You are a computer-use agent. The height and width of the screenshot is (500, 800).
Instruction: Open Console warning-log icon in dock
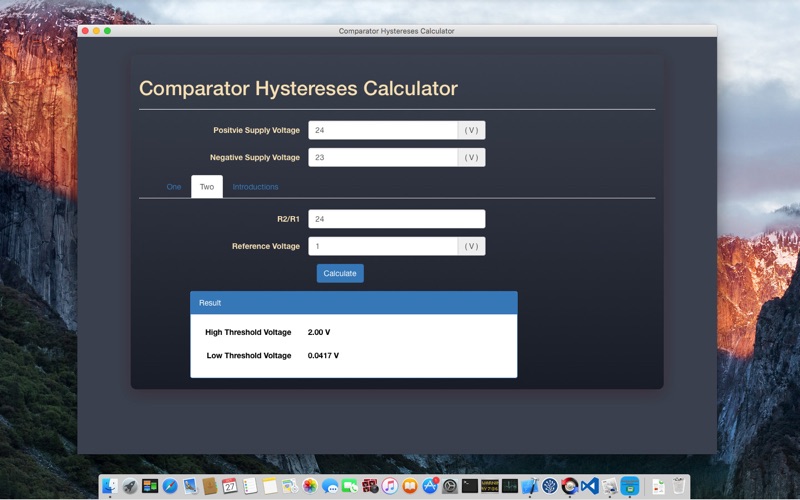490,486
